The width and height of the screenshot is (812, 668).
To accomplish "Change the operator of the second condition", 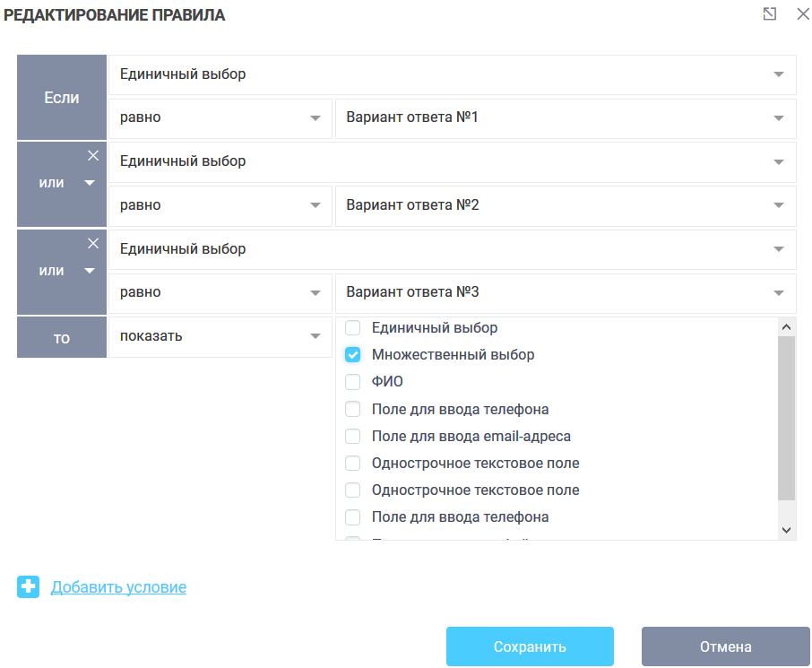I will point(220,205).
